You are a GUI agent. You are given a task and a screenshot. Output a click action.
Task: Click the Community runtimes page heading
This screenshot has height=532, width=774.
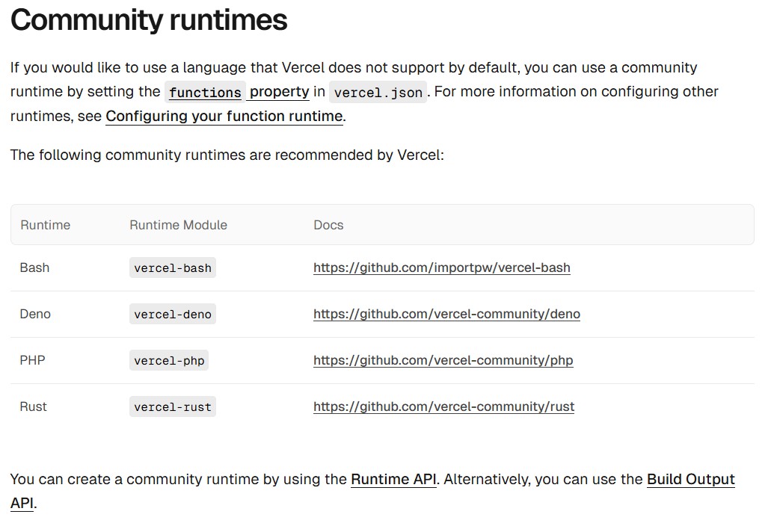[x=148, y=20]
